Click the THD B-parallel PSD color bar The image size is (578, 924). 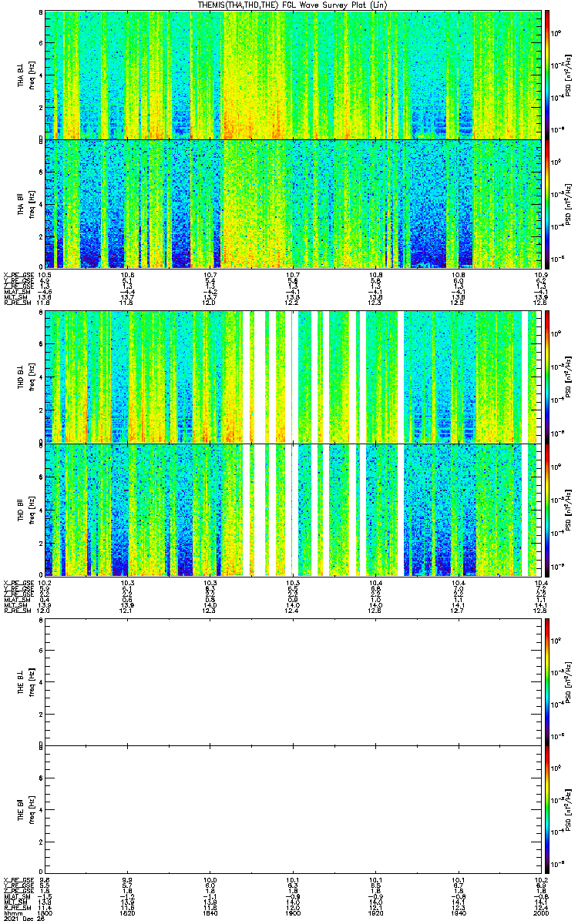coord(547,510)
